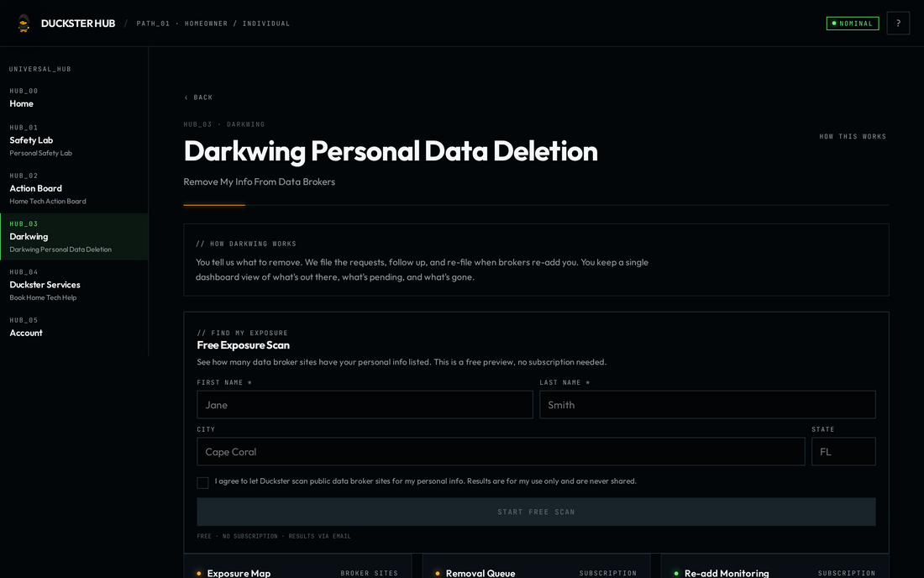Check the scan consent agreement checkbox

coord(202,482)
